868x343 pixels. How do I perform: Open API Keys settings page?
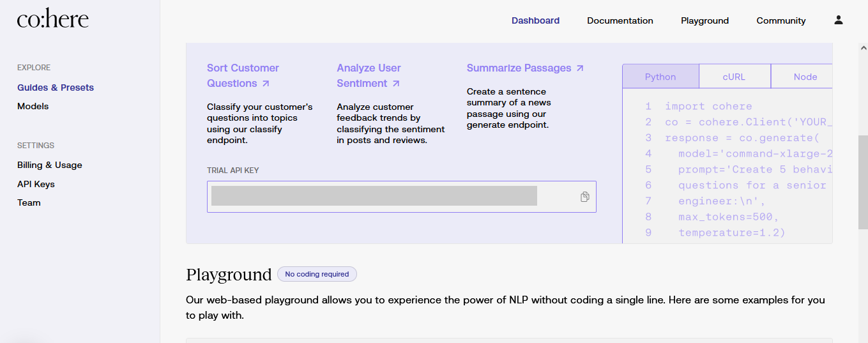point(36,184)
